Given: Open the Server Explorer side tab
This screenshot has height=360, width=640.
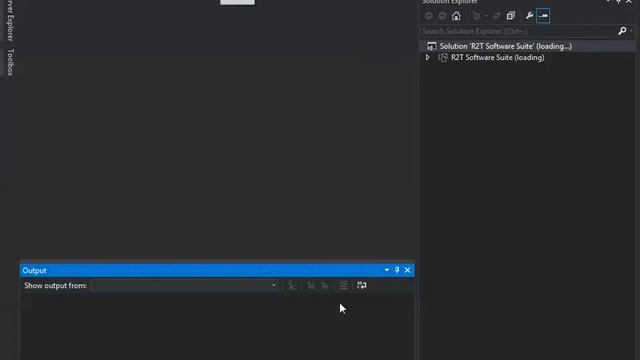Looking at the screenshot, I should pyautogui.click(x=10, y=20).
